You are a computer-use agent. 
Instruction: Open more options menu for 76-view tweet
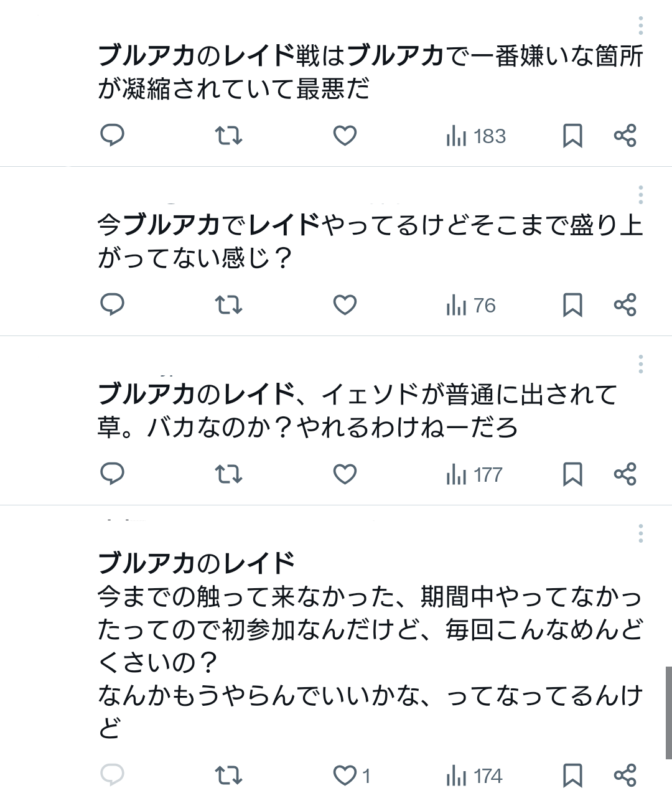[x=640, y=195]
